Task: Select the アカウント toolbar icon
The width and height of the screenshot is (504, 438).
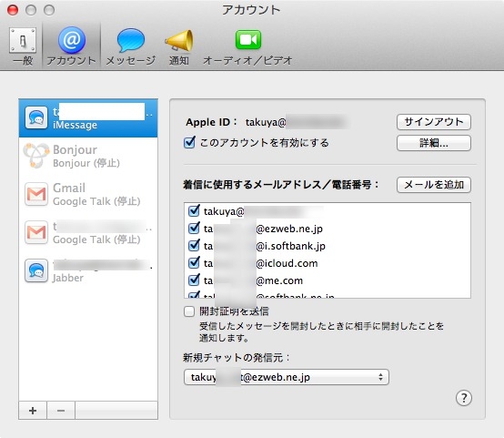Action: point(71,46)
